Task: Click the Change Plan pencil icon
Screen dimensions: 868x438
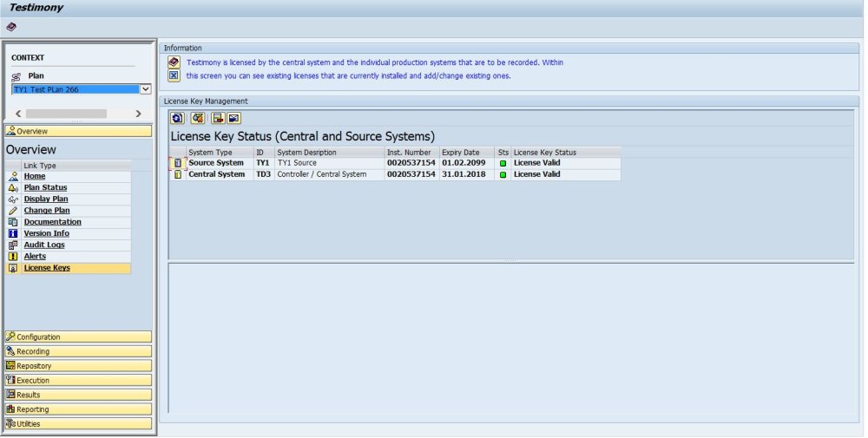Action: click(x=13, y=211)
